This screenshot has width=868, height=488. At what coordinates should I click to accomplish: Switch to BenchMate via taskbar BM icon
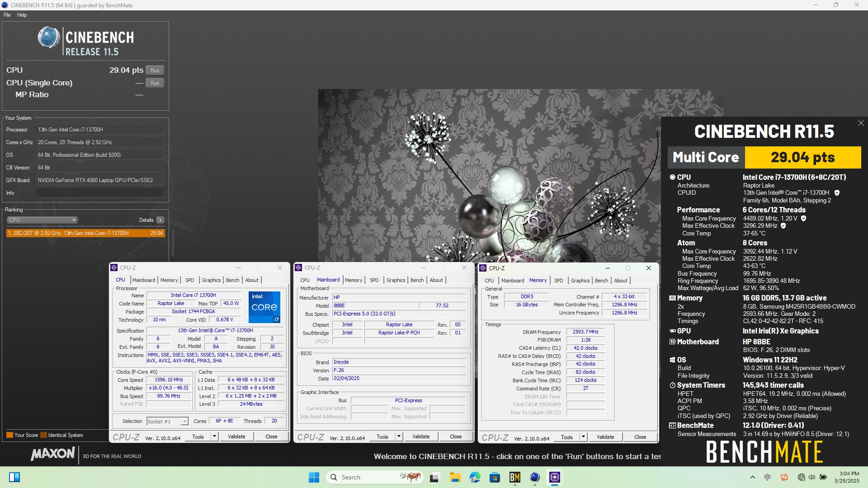tap(514, 477)
